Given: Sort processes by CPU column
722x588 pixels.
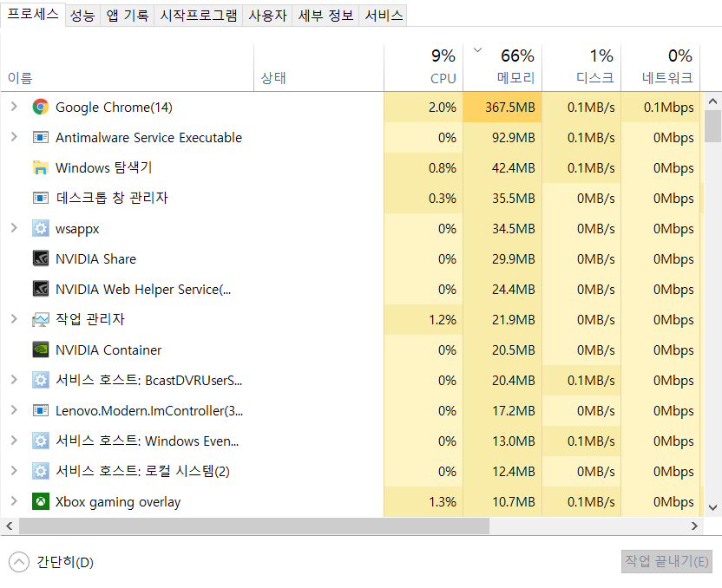Looking at the screenshot, I should pyautogui.click(x=423, y=69).
